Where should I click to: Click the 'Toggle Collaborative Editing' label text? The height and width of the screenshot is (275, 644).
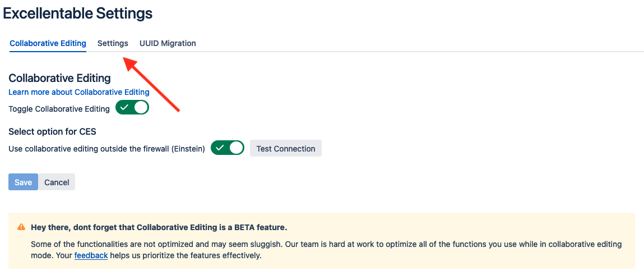point(59,109)
